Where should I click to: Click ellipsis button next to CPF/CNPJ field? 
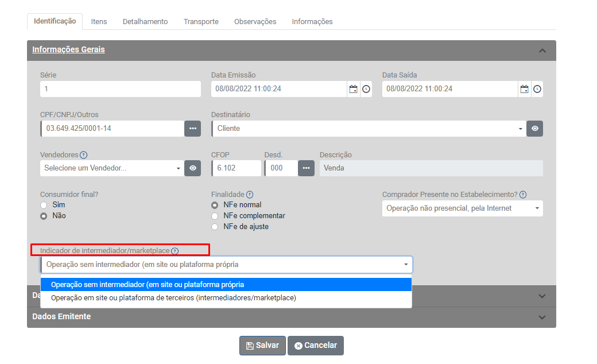click(x=192, y=129)
